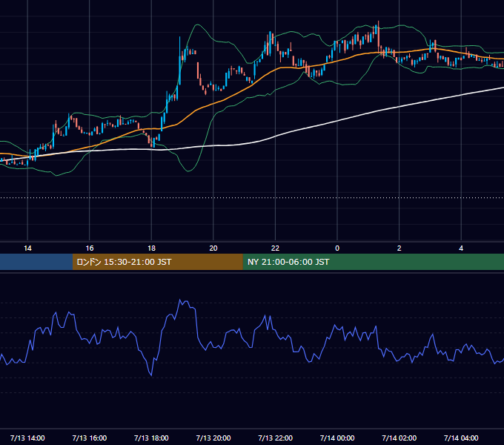Click the 20 hour axis label
The height and width of the screenshot is (445, 504).
213,248
